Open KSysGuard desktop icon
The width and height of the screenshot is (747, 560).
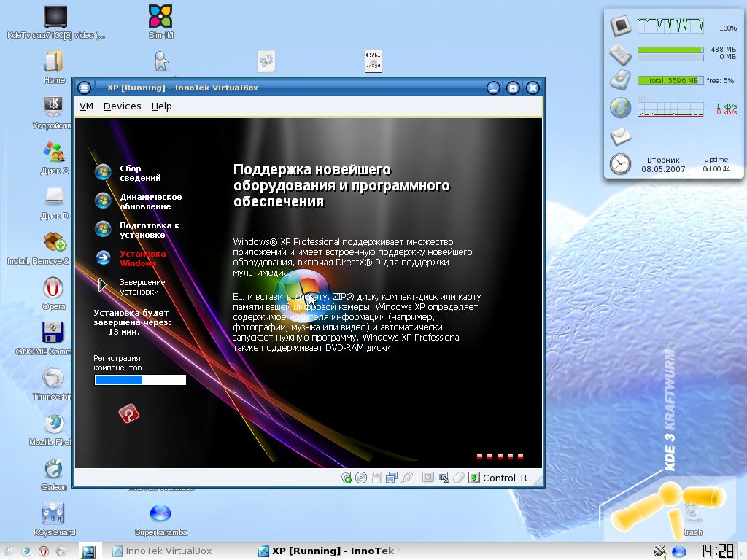(53, 519)
